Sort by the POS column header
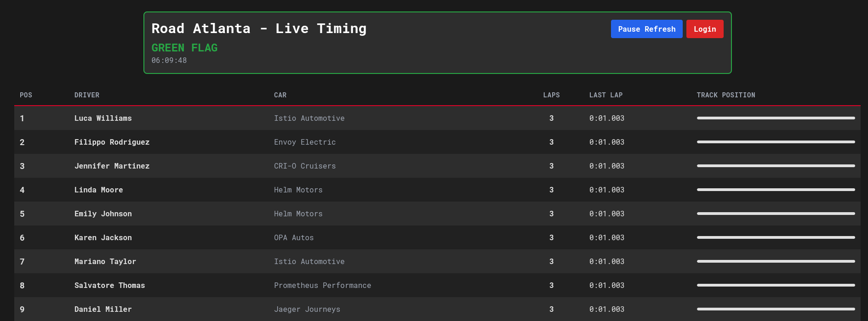This screenshot has height=321, width=868. [x=26, y=95]
